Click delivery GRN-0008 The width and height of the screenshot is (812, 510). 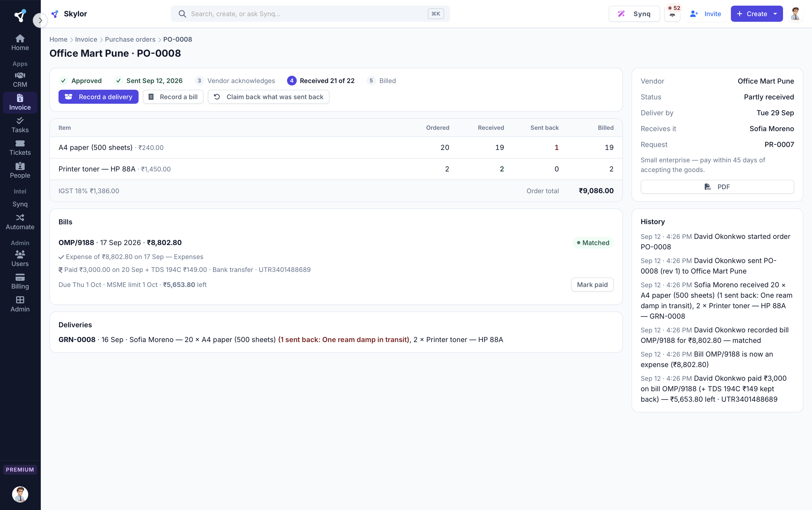tap(77, 340)
